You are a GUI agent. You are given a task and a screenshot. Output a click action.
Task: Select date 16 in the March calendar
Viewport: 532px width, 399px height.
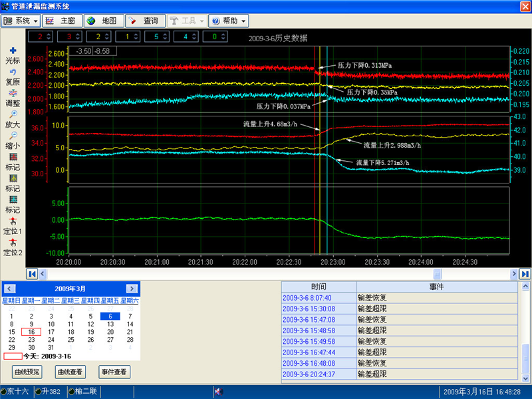click(31, 331)
